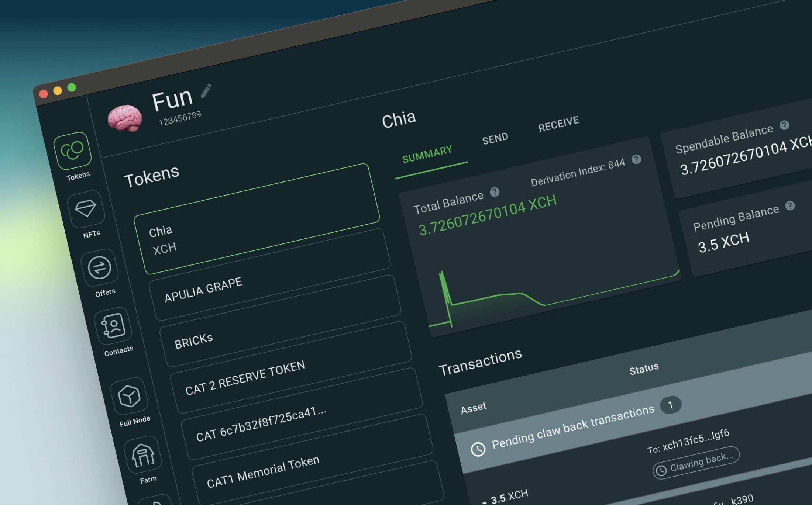Open the NFTs diamond icon
Image resolution: width=812 pixels, height=505 pixels.
86,209
